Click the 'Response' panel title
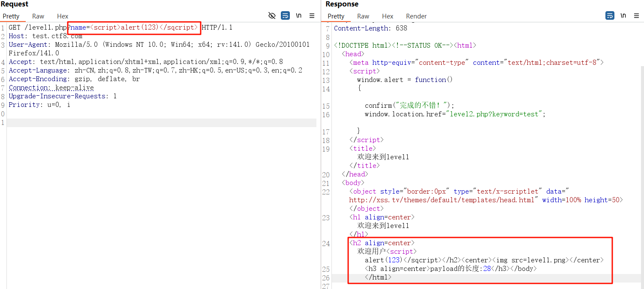The image size is (644, 289). click(342, 4)
